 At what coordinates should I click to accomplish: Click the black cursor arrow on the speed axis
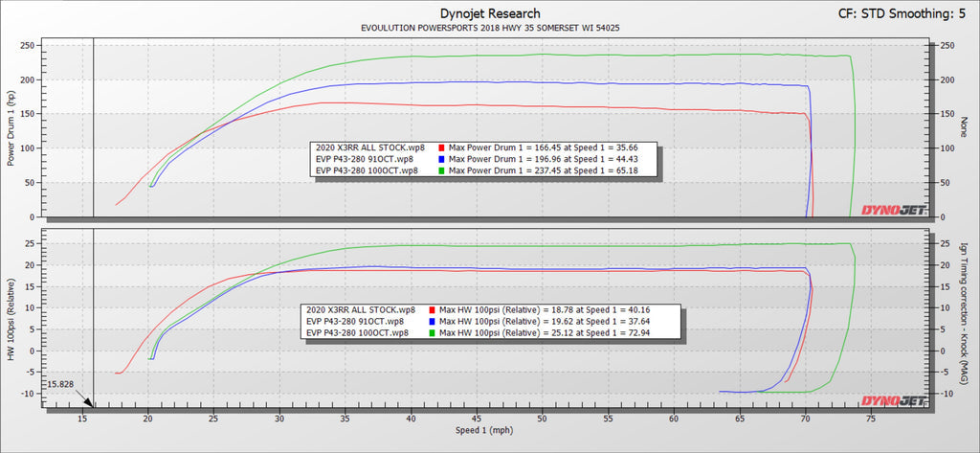[87, 404]
